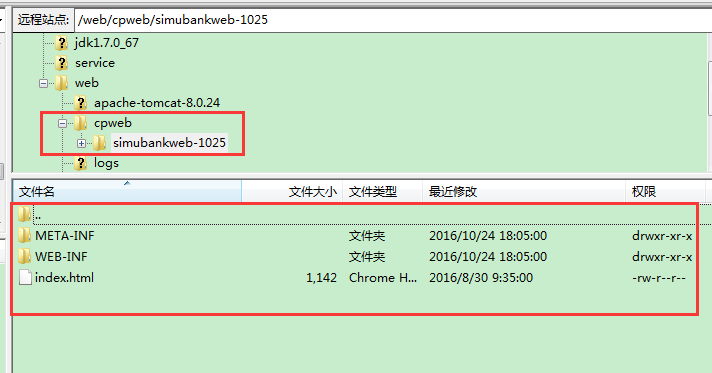Sort by 最近修改 column header
Screen dimensions: 712x373
(x=524, y=191)
